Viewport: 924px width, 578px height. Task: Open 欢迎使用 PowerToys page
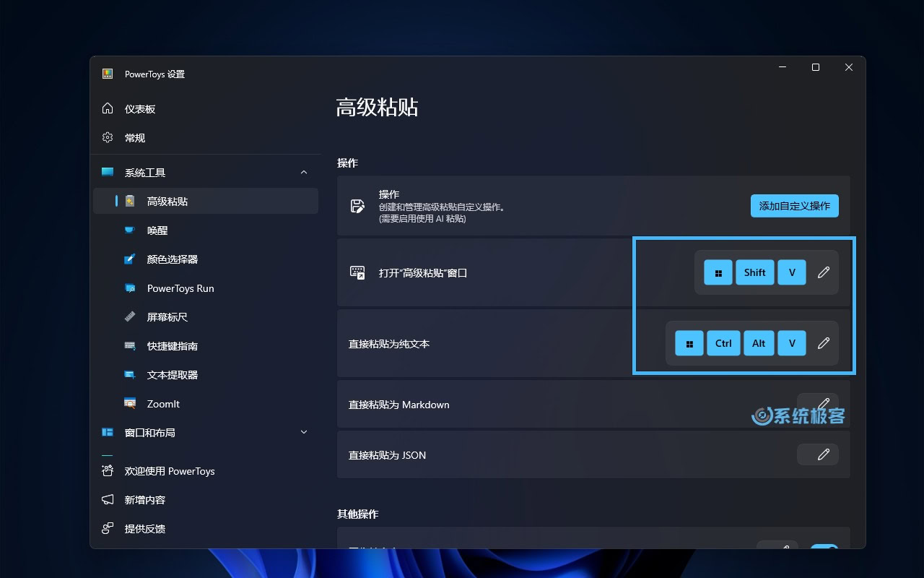point(206,470)
